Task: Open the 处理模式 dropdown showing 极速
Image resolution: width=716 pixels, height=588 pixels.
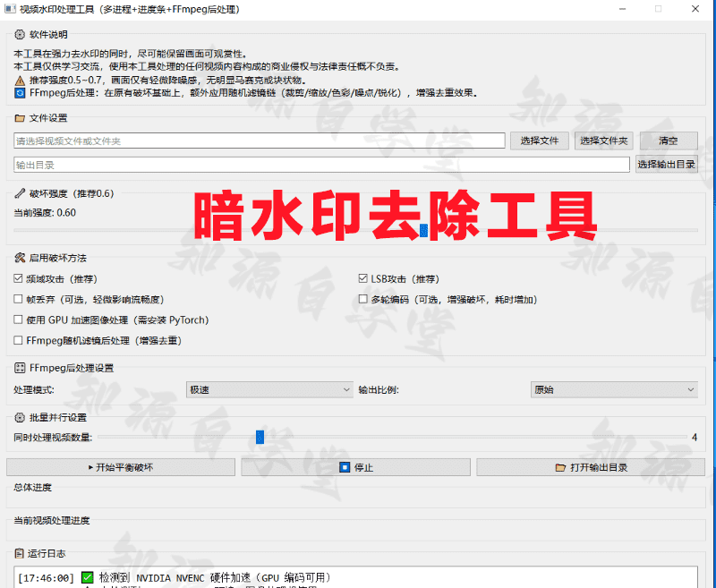Action: coord(269,390)
